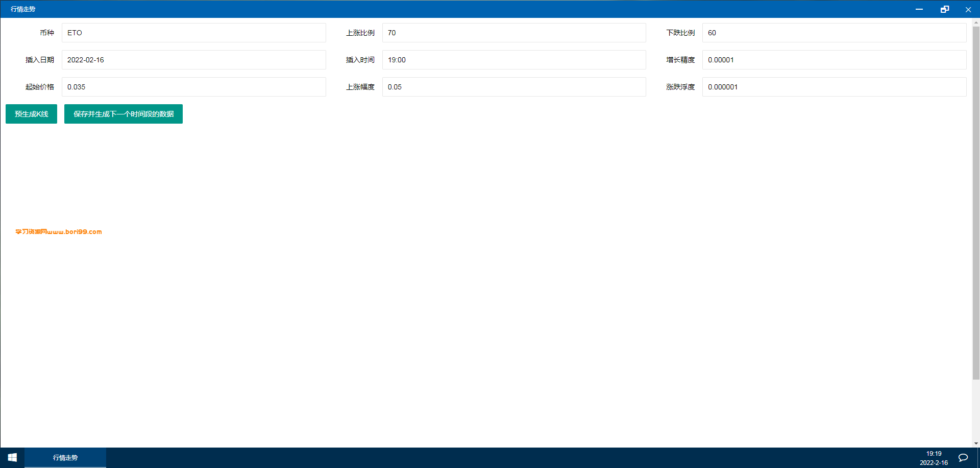
Task: Click the 插入日期 label
Action: (x=40, y=60)
